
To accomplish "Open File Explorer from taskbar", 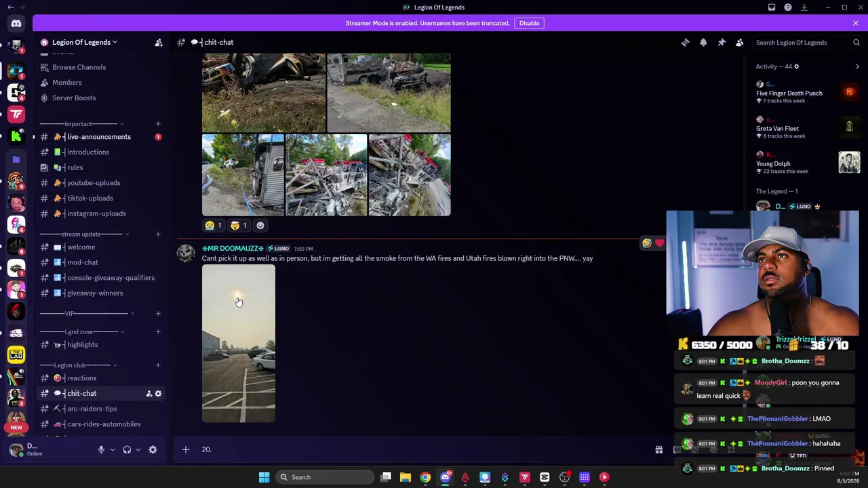I will point(406,477).
